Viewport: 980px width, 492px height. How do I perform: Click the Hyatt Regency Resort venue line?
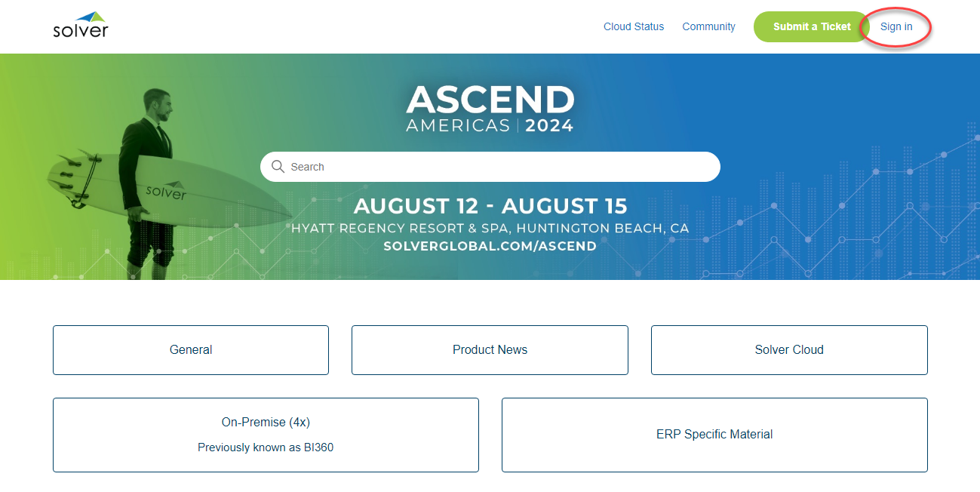tap(490, 228)
